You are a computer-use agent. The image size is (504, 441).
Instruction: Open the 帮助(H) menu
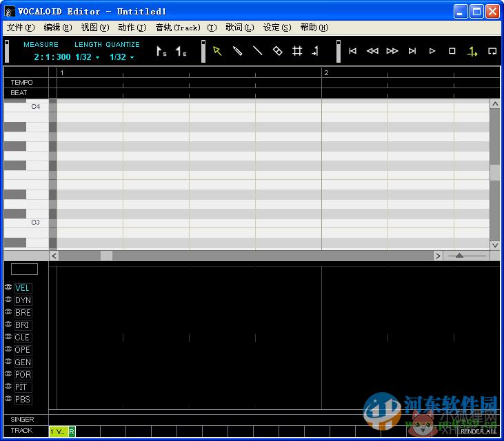[x=314, y=28]
